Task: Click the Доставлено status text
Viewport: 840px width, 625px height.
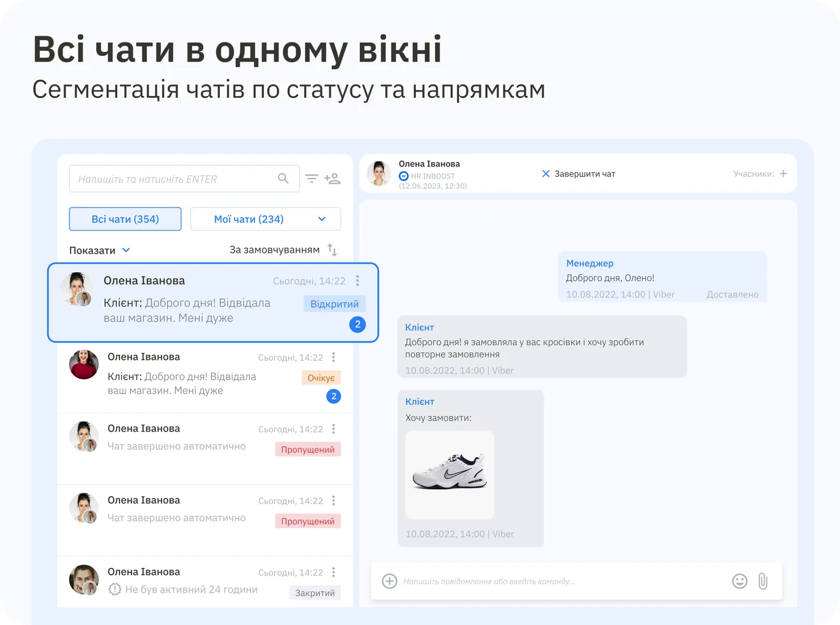Action: [733, 294]
